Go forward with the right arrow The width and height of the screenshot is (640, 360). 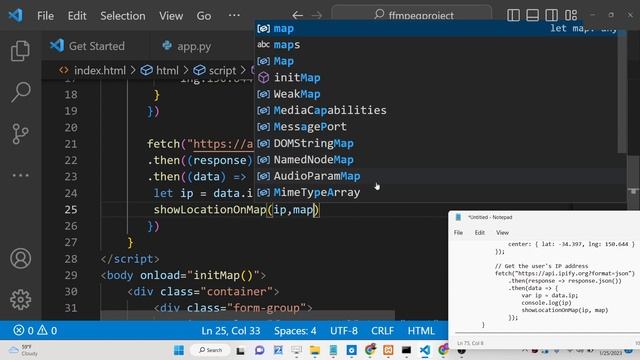[x=317, y=16]
